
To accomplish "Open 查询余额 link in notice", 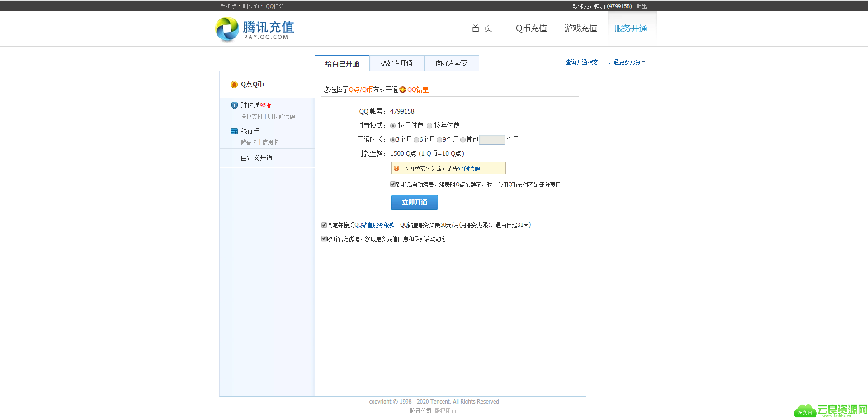I will click(469, 168).
